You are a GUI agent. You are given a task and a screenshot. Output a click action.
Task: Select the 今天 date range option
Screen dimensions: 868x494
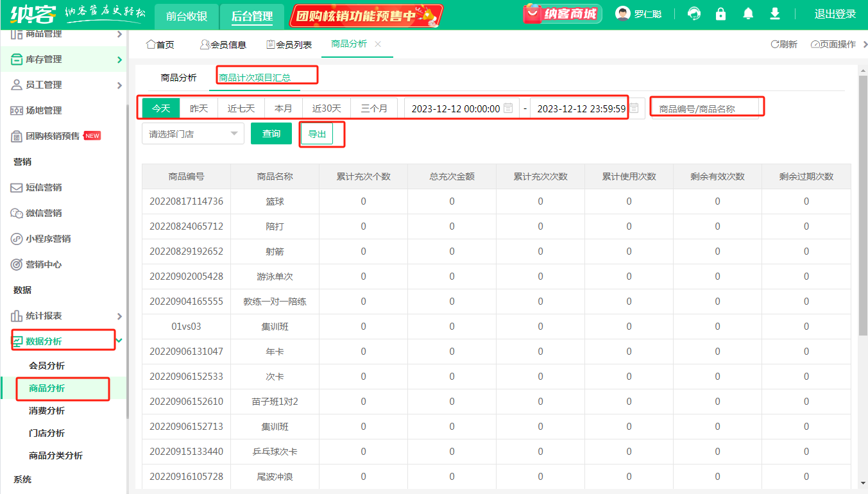(161, 108)
